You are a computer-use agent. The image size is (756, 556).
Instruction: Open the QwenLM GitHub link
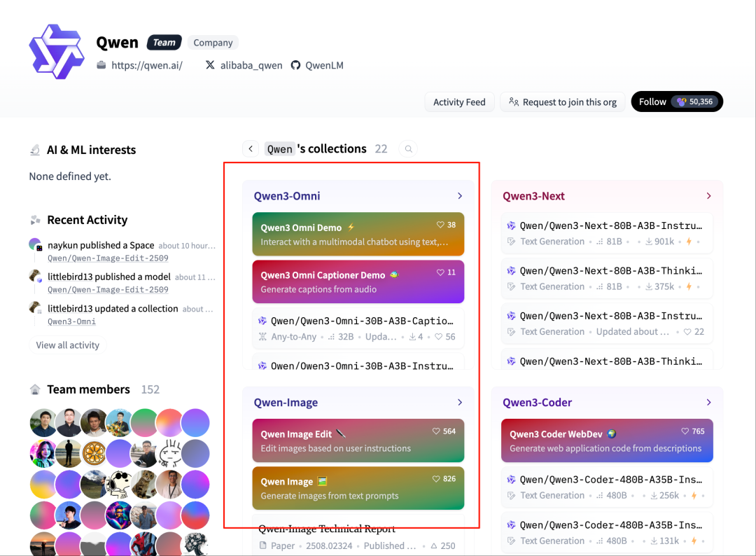click(x=317, y=65)
